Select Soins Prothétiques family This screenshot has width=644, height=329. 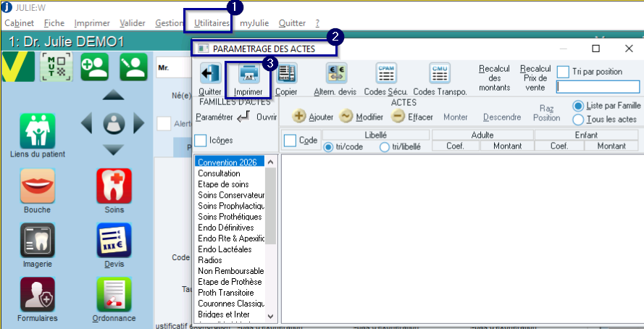(229, 217)
